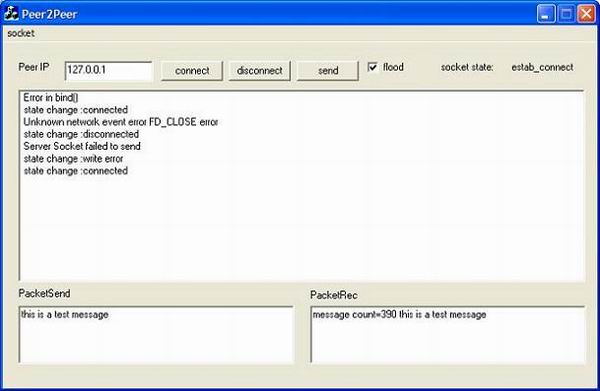Click the connect button
This screenshot has height=391, width=600.
pyautogui.click(x=192, y=71)
